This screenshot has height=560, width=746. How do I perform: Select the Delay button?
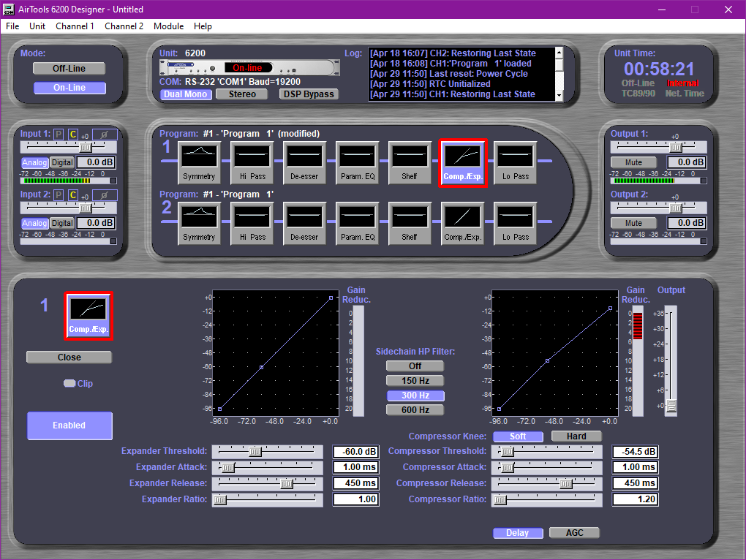(518, 533)
